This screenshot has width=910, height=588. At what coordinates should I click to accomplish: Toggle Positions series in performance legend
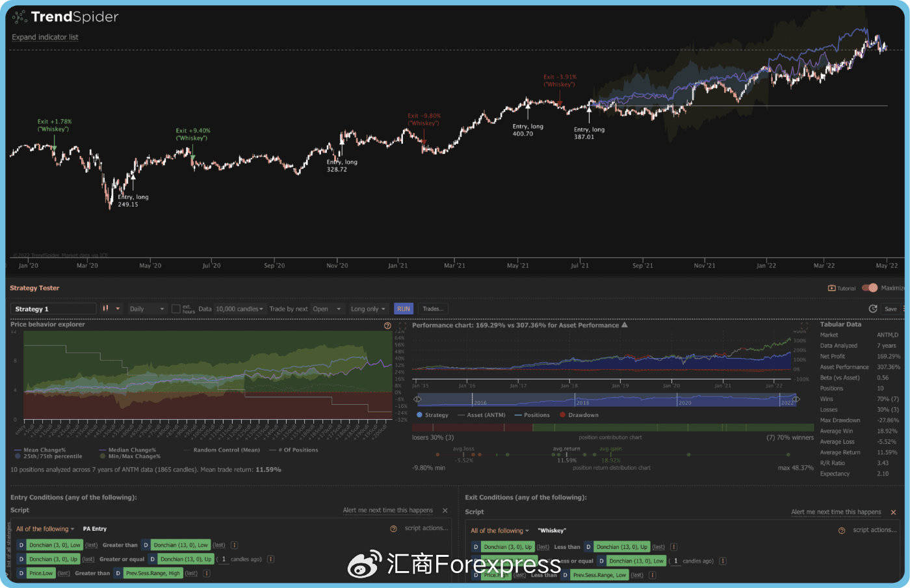(532, 415)
